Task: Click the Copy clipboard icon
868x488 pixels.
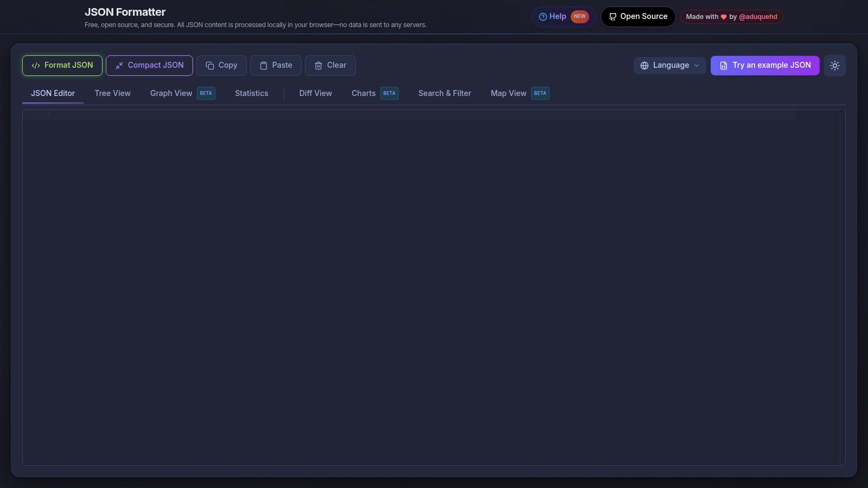Action: [x=210, y=66]
